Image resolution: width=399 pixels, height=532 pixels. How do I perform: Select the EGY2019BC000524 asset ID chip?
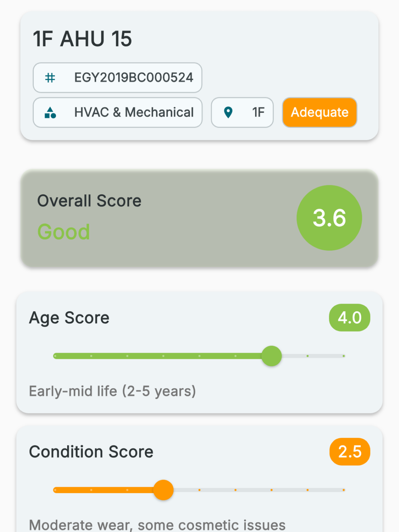click(x=117, y=78)
